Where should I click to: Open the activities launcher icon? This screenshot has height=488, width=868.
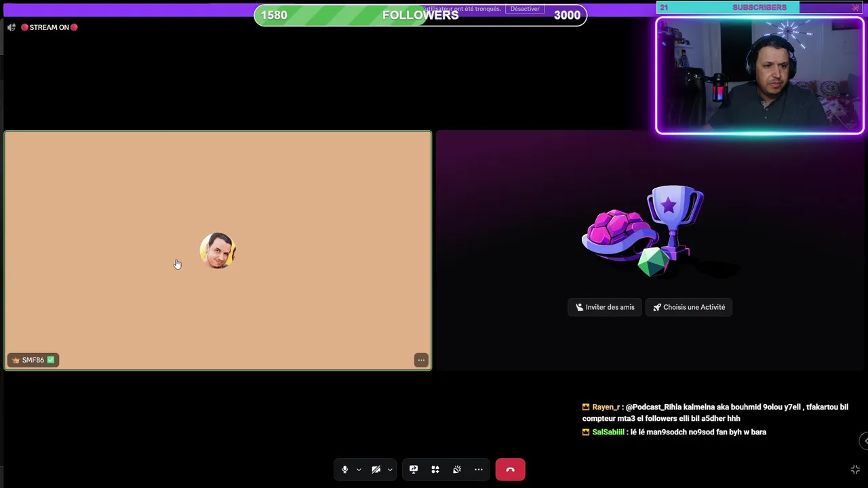(435, 470)
